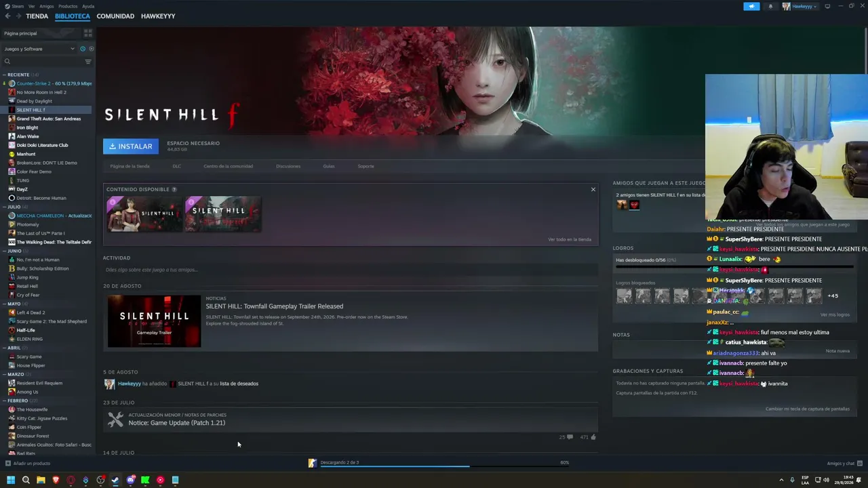868x488 pixels.
Task: Open the Soporte link
Action: [366, 166]
